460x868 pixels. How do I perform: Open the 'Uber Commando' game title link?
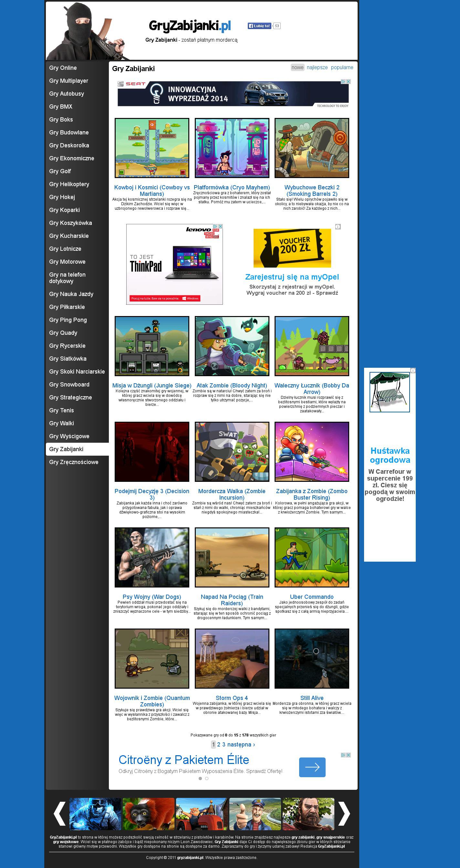click(x=311, y=597)
